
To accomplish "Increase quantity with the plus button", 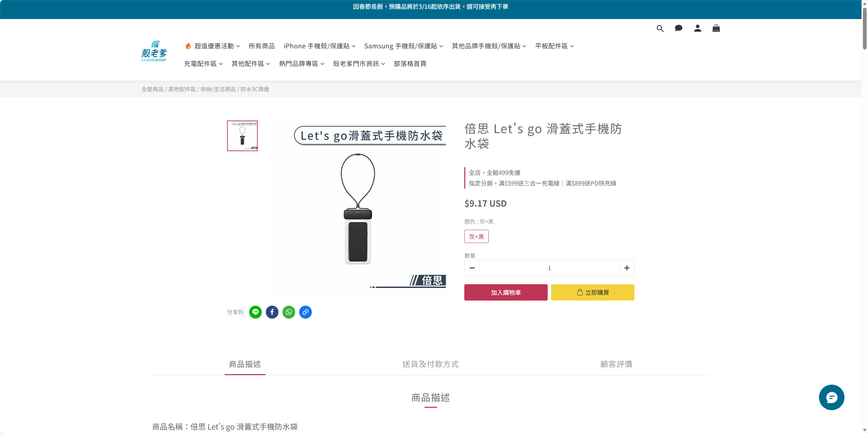I will [x=627, y=268].
